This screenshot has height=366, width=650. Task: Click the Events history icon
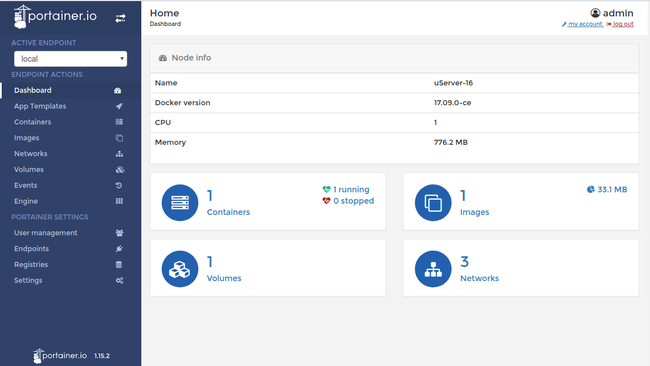click(x=119, y=185)
